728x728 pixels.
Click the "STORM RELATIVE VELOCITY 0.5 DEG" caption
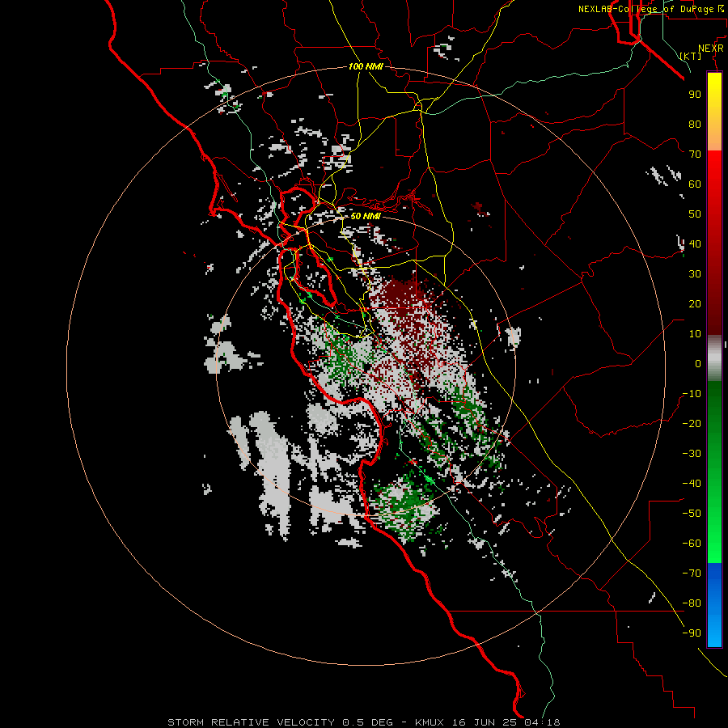pyautogui.click(x=280, y=722)
